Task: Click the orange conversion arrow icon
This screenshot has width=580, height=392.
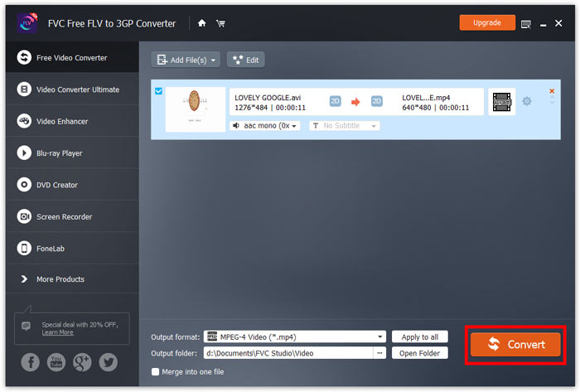Action: point(355,102)
